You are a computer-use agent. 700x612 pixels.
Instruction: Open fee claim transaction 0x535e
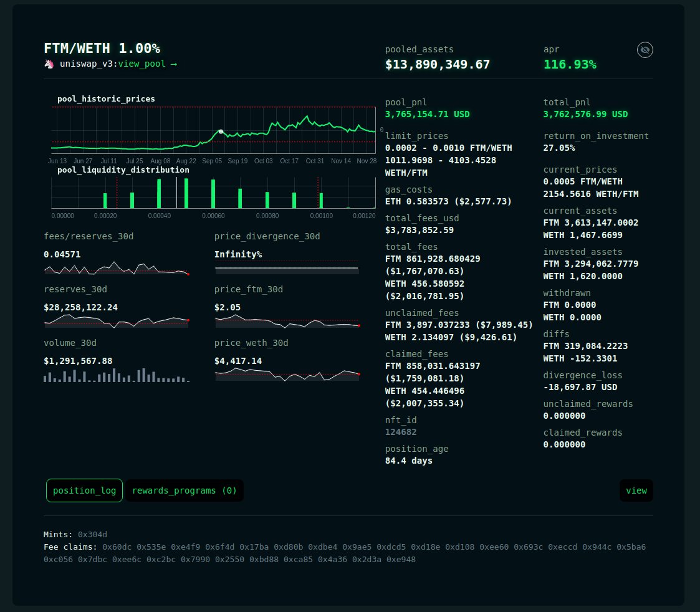point(151,547)
